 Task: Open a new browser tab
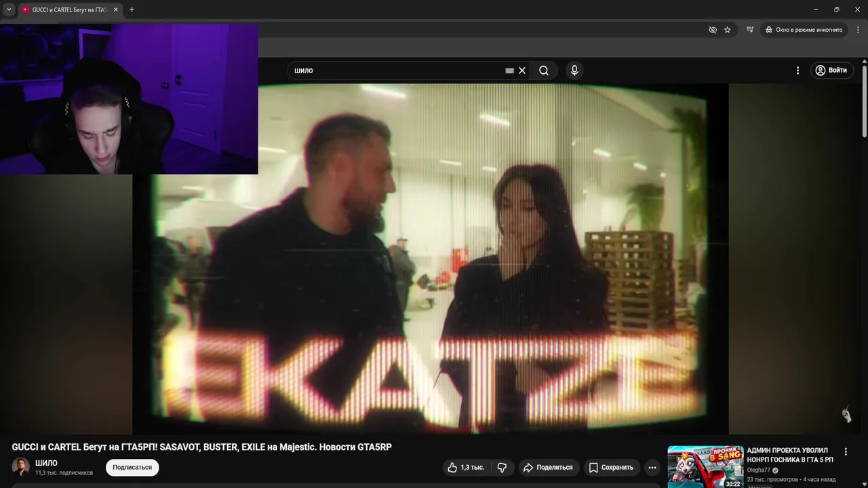click(x=132, y=9)
